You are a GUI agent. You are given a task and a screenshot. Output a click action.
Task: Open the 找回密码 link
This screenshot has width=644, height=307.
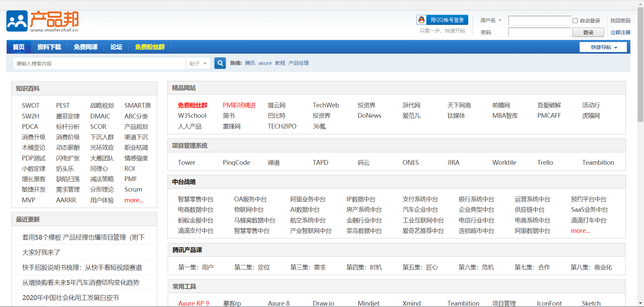(620, 20)
